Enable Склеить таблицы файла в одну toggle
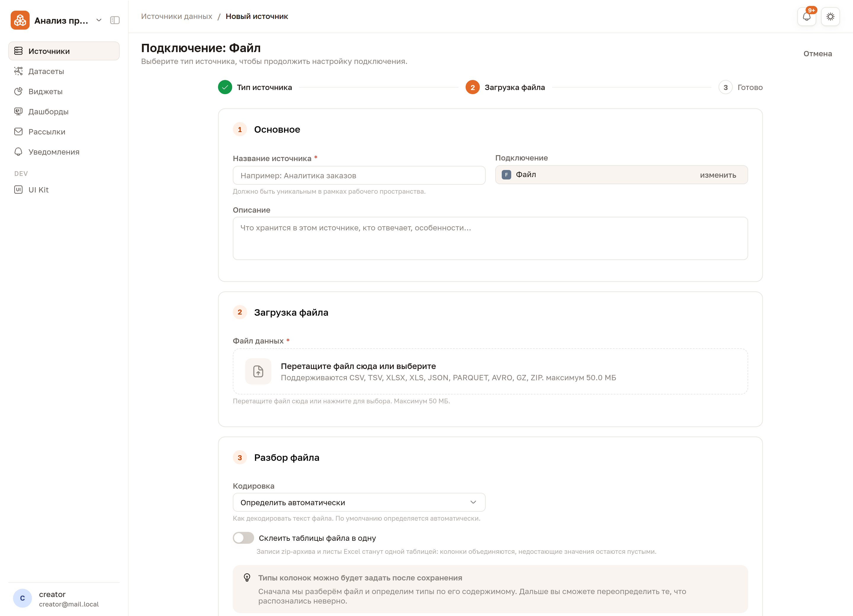 (x=243, y=538)
